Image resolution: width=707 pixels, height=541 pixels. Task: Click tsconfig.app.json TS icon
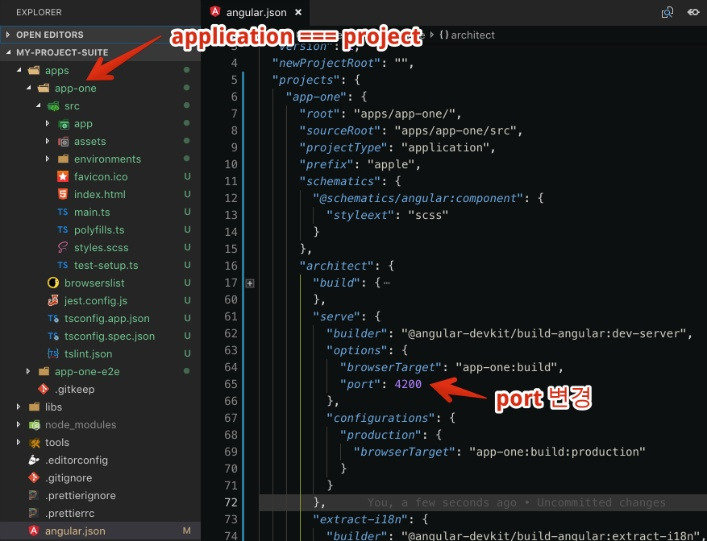53,318
